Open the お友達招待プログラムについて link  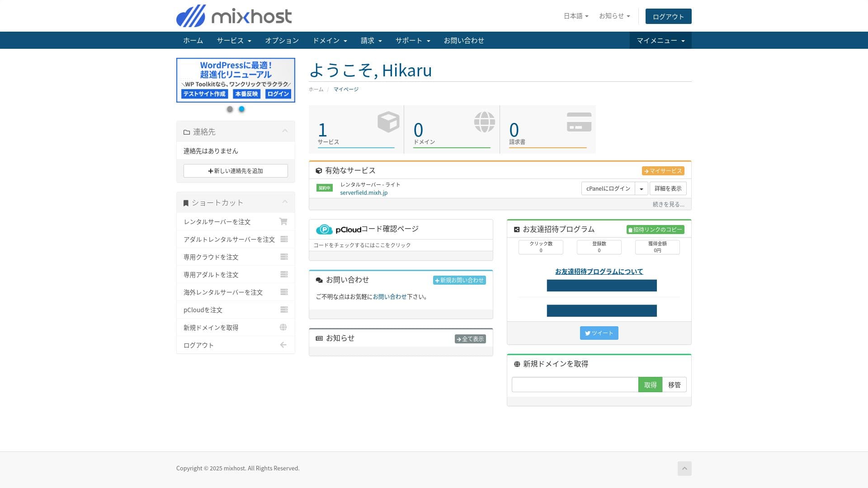click(599, 272)
